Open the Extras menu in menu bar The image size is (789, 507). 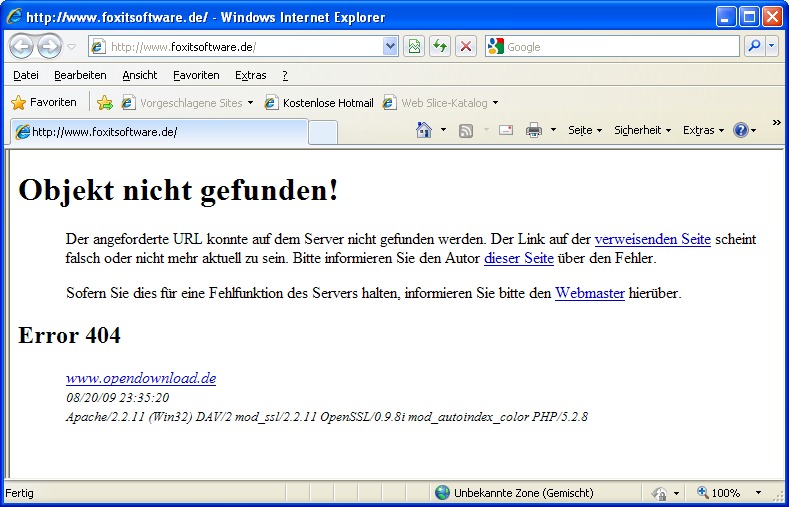point(251,75)
